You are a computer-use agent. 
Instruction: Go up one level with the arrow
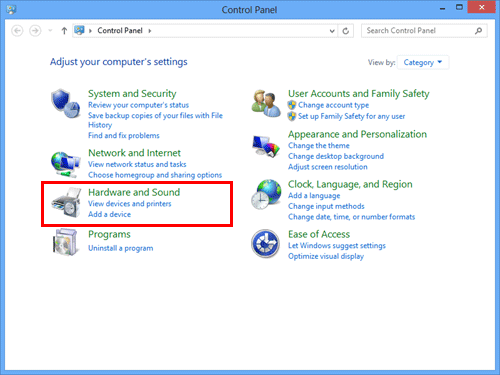point(64,31)
